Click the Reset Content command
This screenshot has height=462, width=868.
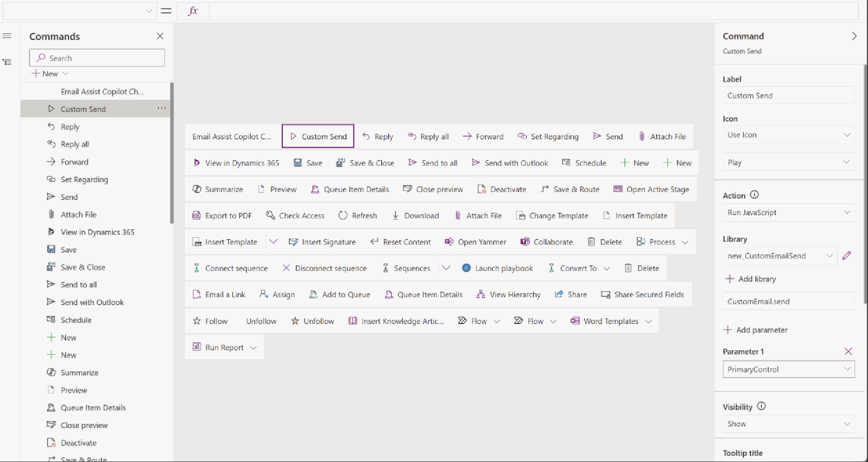pyautogui.click(x=401, y=242)
